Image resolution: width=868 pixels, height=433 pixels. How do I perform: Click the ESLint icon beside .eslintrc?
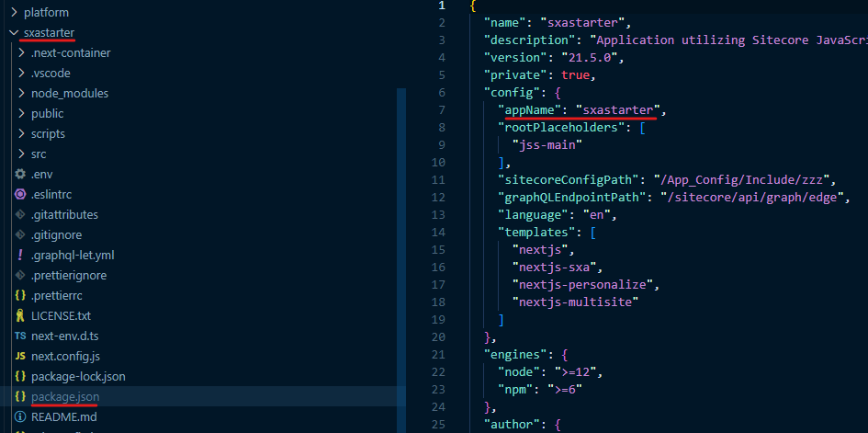pos(20,194)
